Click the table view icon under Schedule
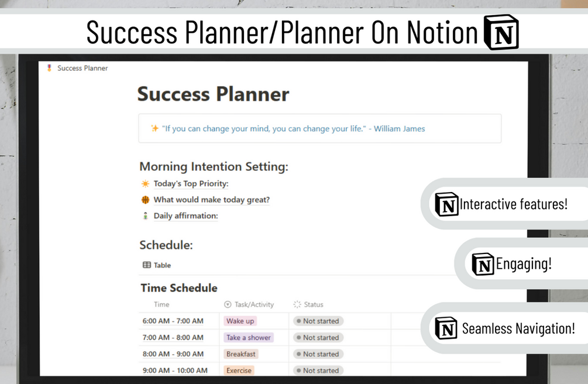The height and width of the screenshot is (384, 588). (147, 265)
